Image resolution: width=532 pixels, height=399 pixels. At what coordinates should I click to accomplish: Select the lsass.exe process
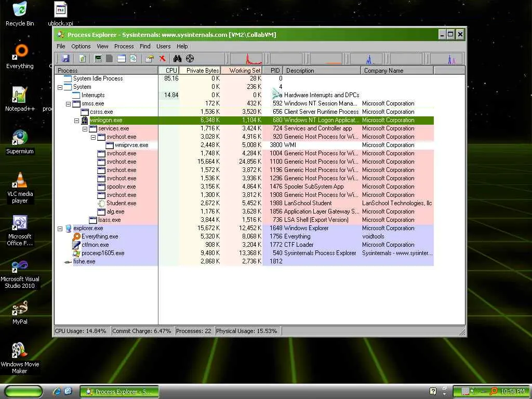coord(244,220)
